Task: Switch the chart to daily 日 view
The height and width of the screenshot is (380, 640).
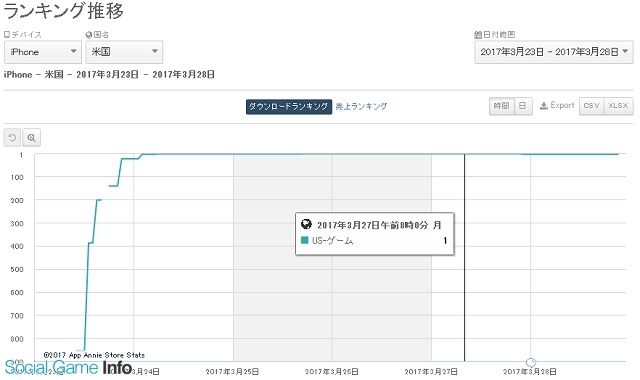Action: click(x=523, y=106)
